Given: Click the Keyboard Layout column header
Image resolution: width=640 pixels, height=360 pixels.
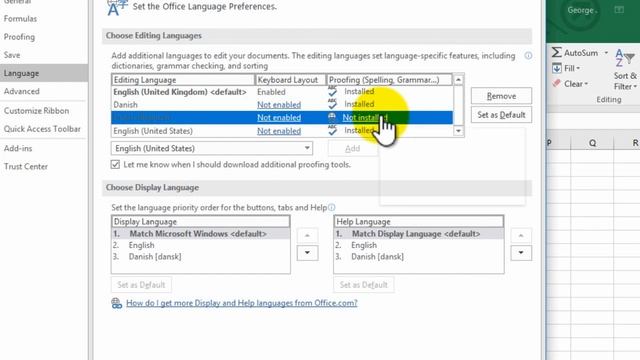Looking at the screenshot, I should tap(291, 80).
